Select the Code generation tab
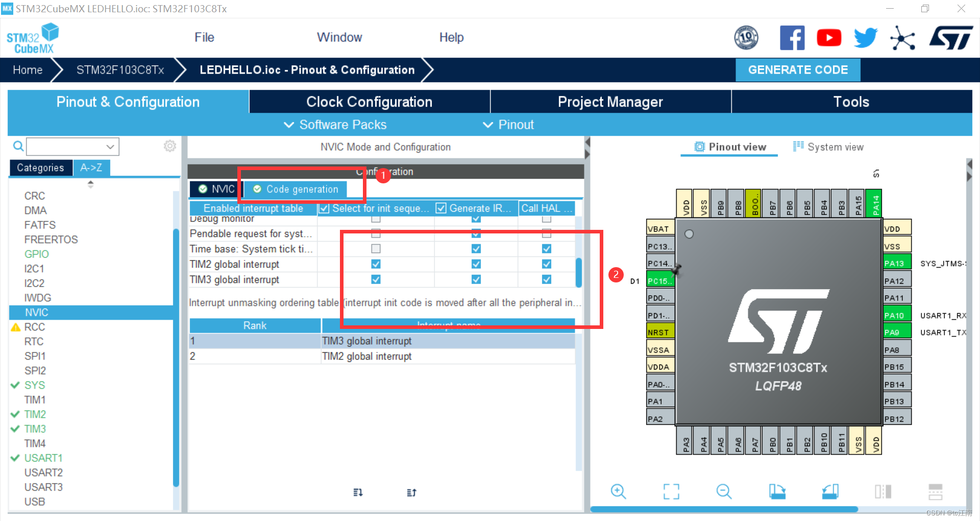This screenshot has height=521, width=980. [x=296, y=189]
